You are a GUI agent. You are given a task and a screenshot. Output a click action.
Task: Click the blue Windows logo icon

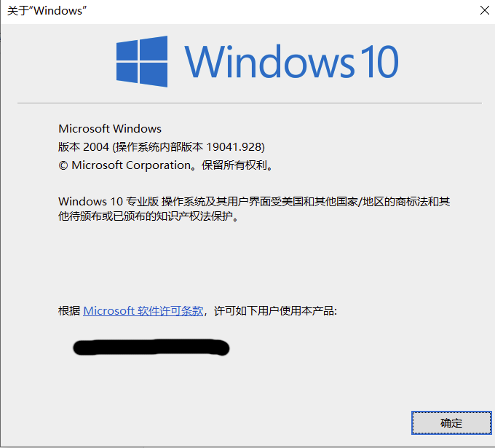click(142, 61)
